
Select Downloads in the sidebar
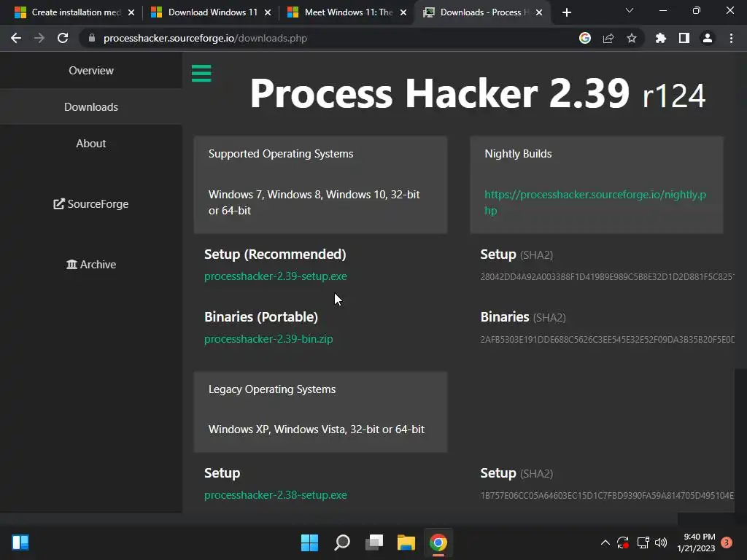pos(91,106)
